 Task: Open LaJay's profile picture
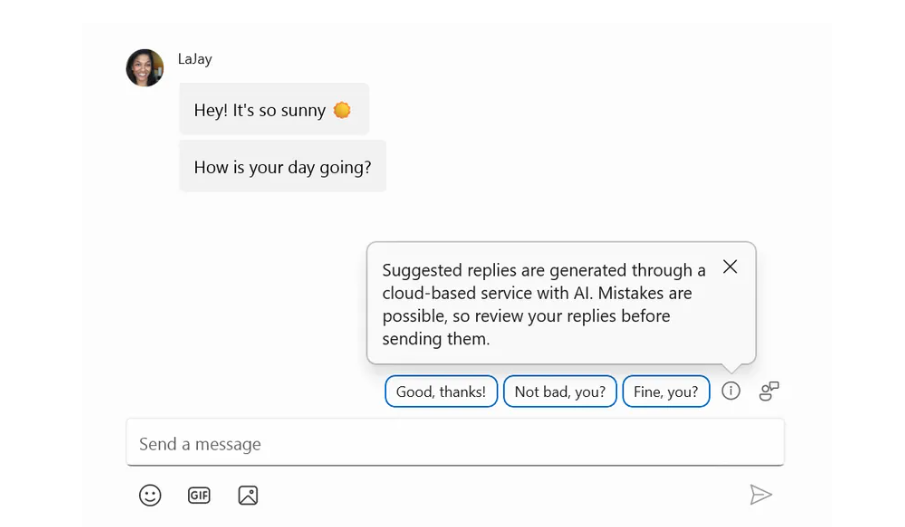145,68
